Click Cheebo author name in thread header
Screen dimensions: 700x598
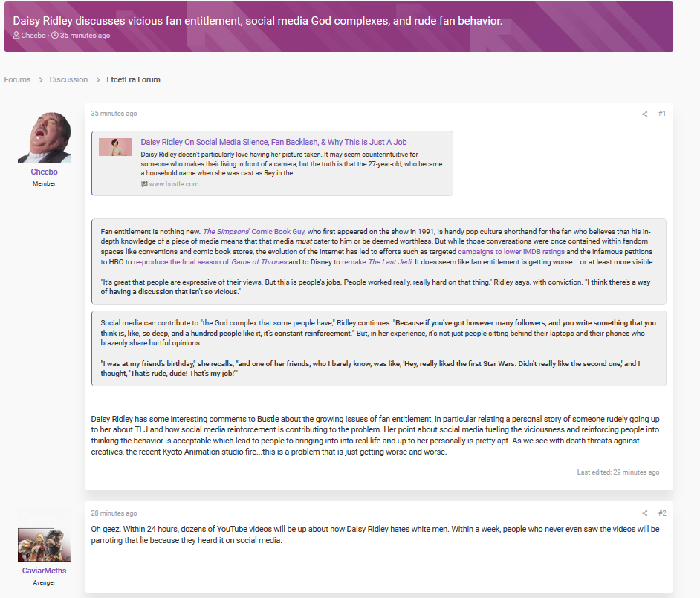[x=33, y=35]
